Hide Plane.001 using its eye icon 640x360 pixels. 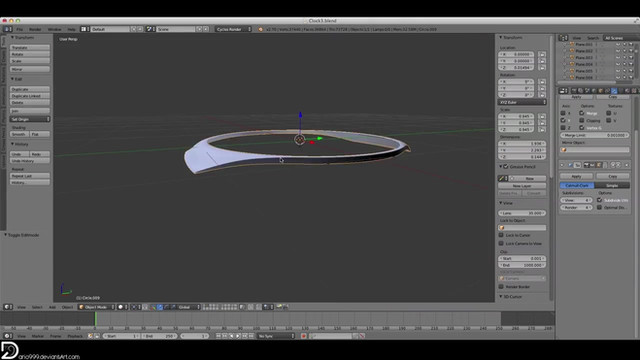pyautogui.click(x=618, y=44)
